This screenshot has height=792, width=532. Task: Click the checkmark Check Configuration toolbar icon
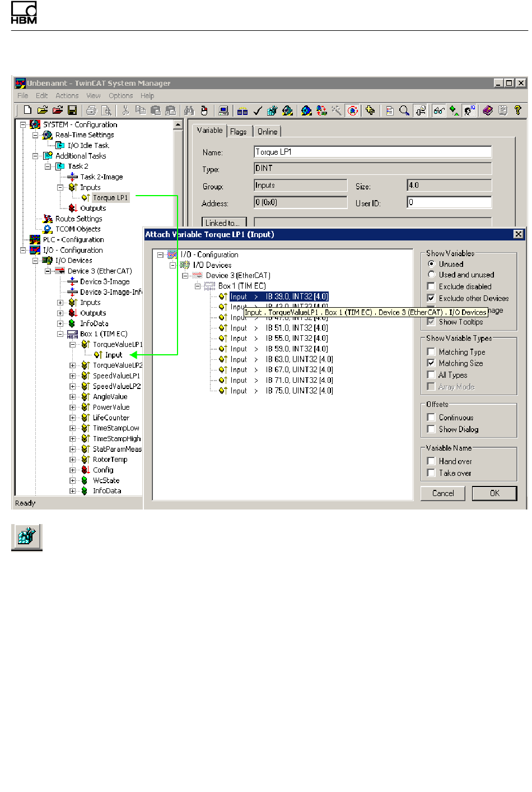coord(257,110)
